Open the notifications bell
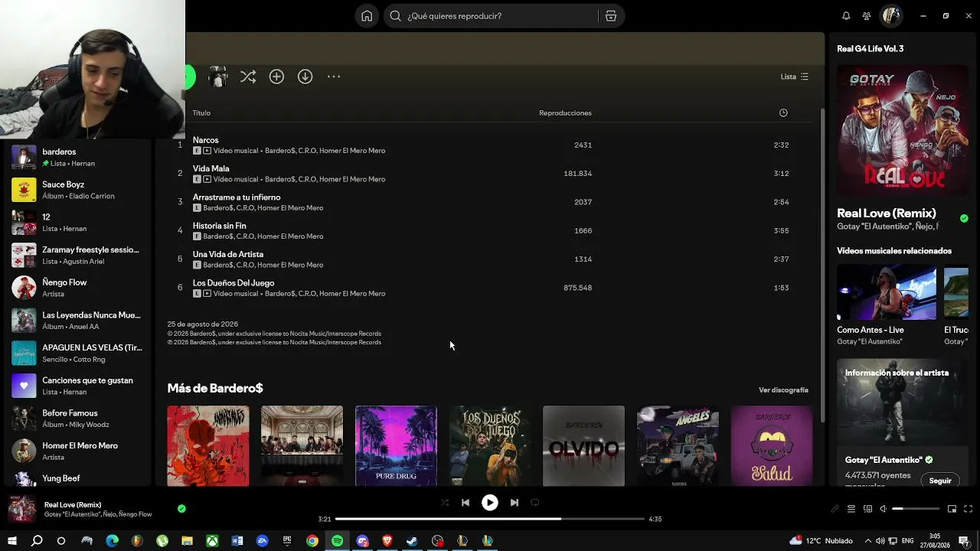This screenshot has width=980, height=551. (x=846, y=16)
